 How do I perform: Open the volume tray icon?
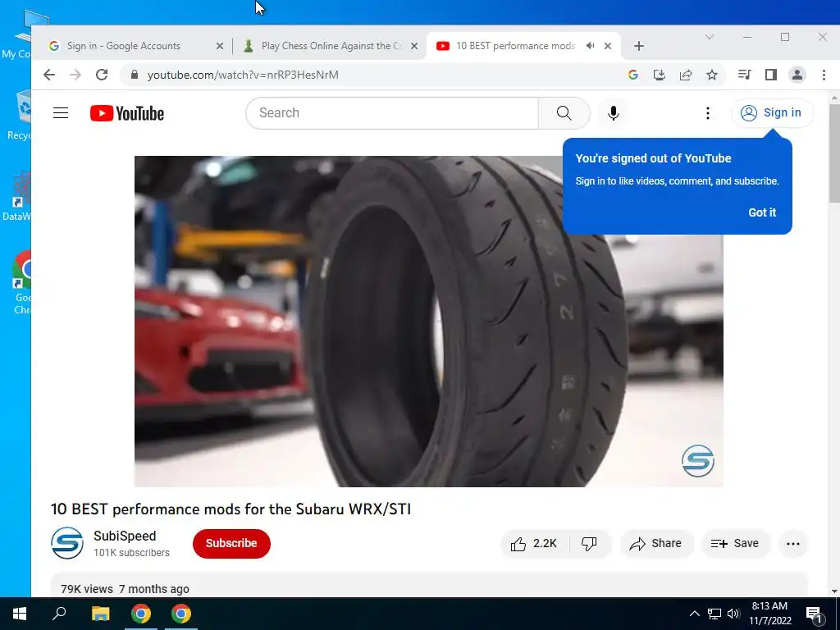point(733,614)
